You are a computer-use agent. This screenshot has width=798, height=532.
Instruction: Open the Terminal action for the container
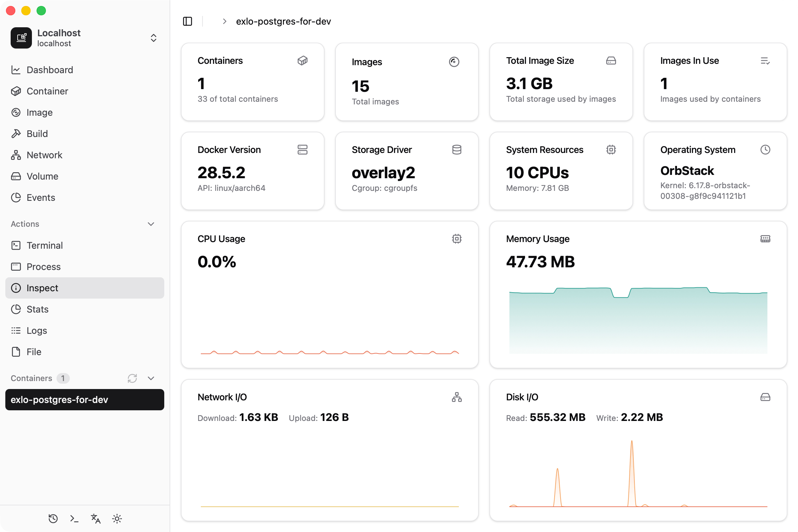tap(45, 245)
